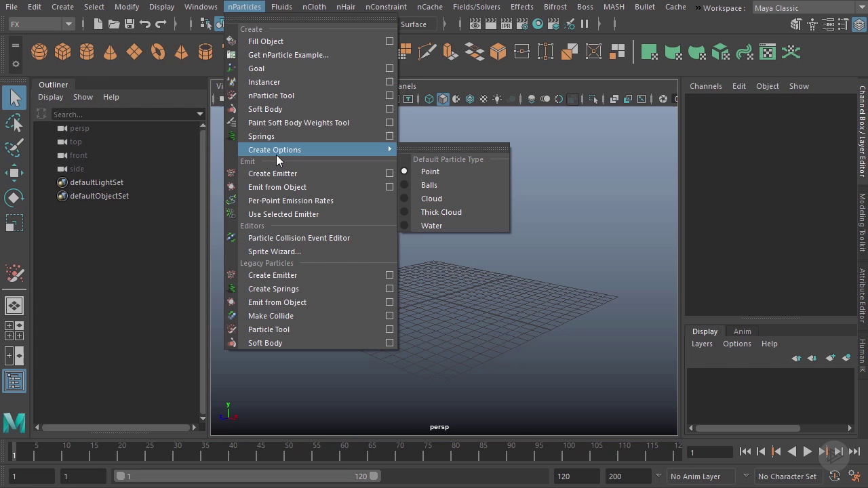The width and height of the screenshot is (868, 488).
Task: Go to end of playback range
Action: click(854, 451)
